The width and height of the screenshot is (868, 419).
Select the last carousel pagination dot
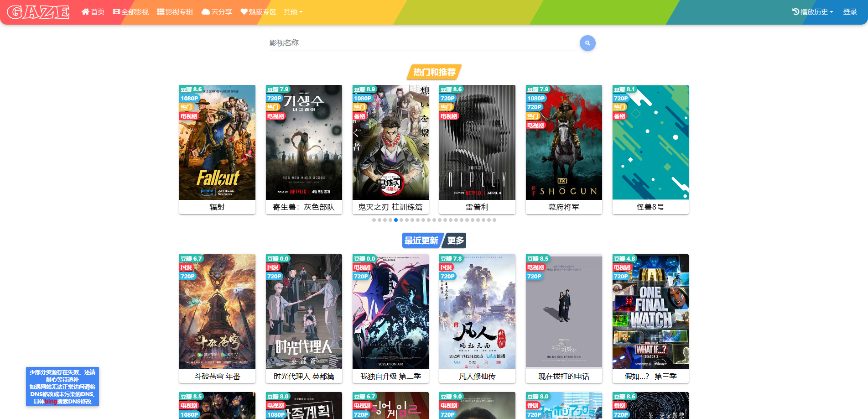(494, 220)
